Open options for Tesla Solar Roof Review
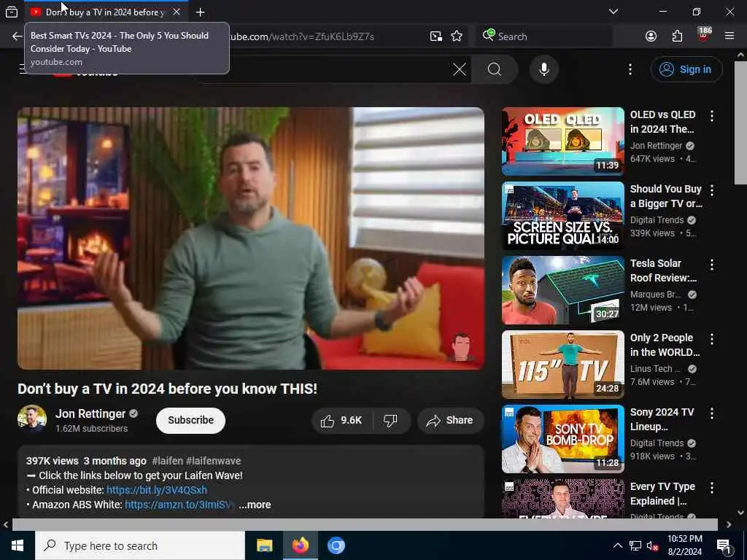Screen dimensions: 747x560 [x=712, y=264]
